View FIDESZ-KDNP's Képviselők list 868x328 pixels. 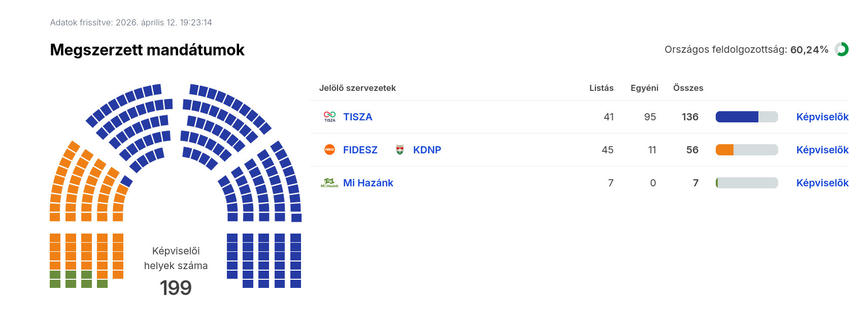[x=822, y=150]
